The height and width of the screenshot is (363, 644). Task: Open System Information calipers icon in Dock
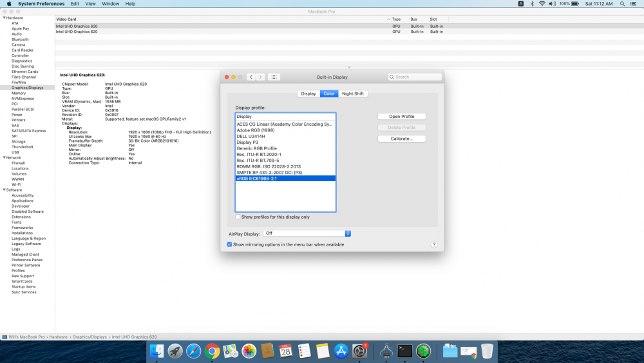386,351
